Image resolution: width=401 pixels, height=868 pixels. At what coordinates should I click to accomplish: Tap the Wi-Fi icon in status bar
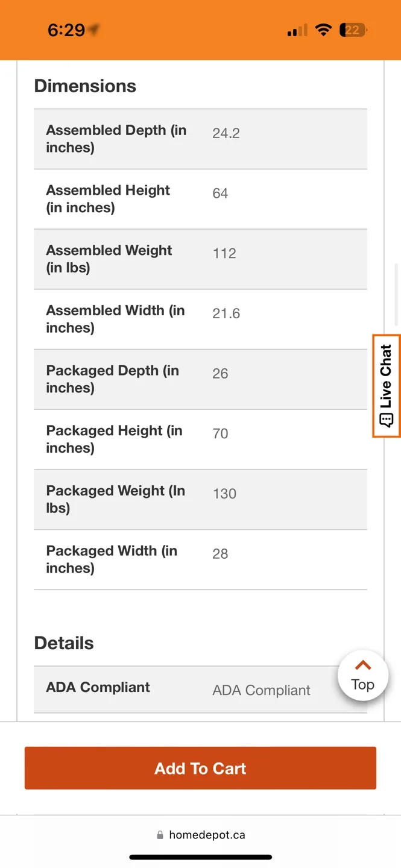coord(324,30)
